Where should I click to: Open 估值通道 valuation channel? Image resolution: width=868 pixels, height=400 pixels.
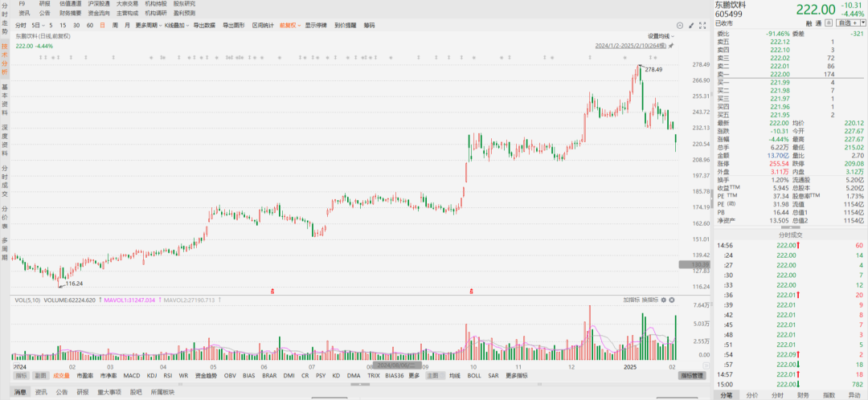(x=70, y=4)
